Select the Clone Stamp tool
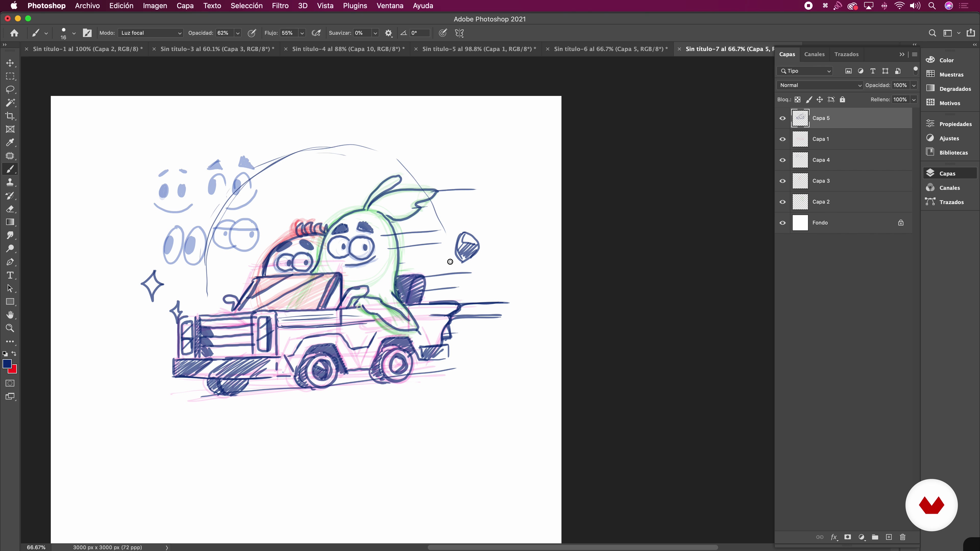The width and height of the screenshot is (980, 551). (10, 183)
